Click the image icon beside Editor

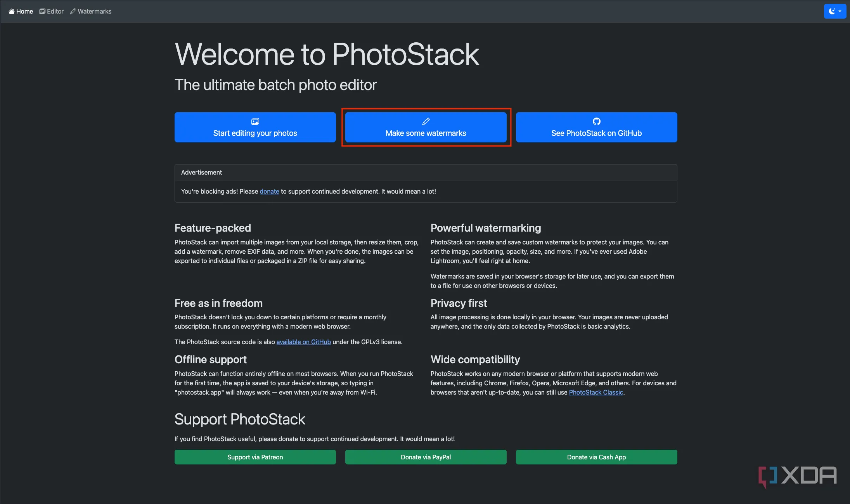click(x=42, y=12)
